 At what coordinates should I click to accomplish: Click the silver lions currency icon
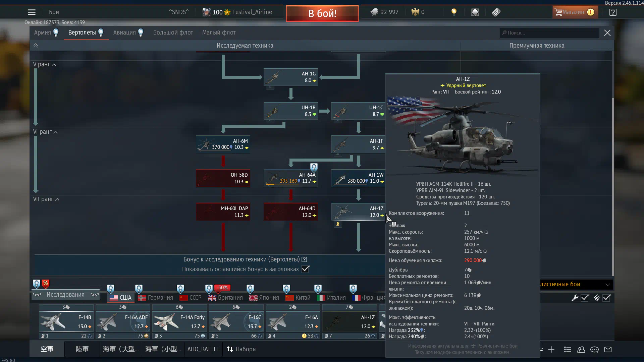click(374, 12)
